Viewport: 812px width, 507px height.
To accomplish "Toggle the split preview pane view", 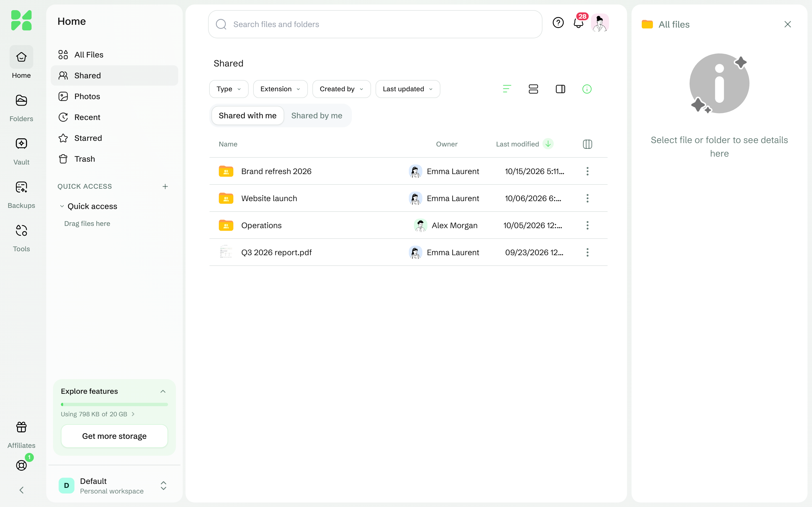I will (560, 89).
